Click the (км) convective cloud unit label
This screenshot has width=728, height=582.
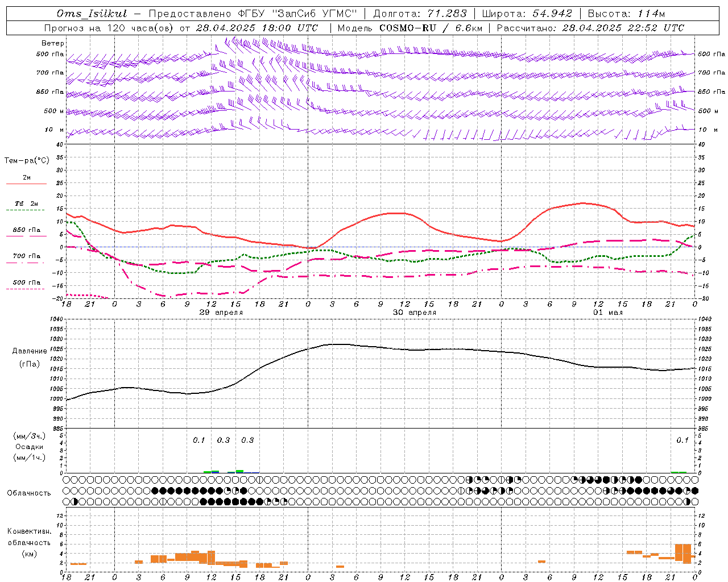[x=29, y=554]
